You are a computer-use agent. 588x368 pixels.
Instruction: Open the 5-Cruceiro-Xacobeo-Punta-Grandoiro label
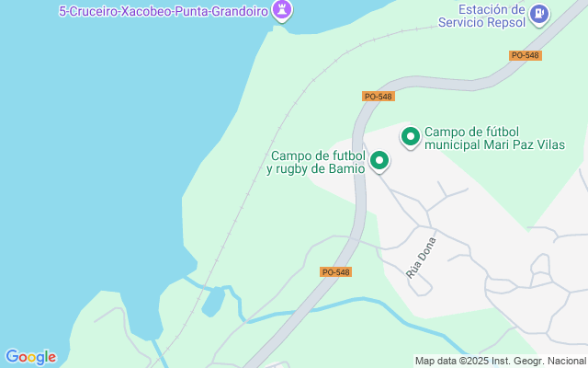[x=164, y=11]
